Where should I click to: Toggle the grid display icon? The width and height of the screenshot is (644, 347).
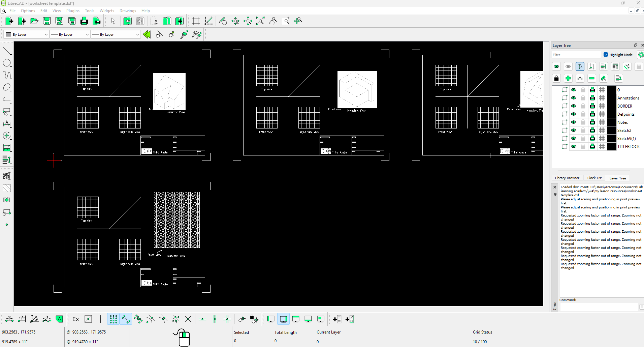[x=196, y=21]
